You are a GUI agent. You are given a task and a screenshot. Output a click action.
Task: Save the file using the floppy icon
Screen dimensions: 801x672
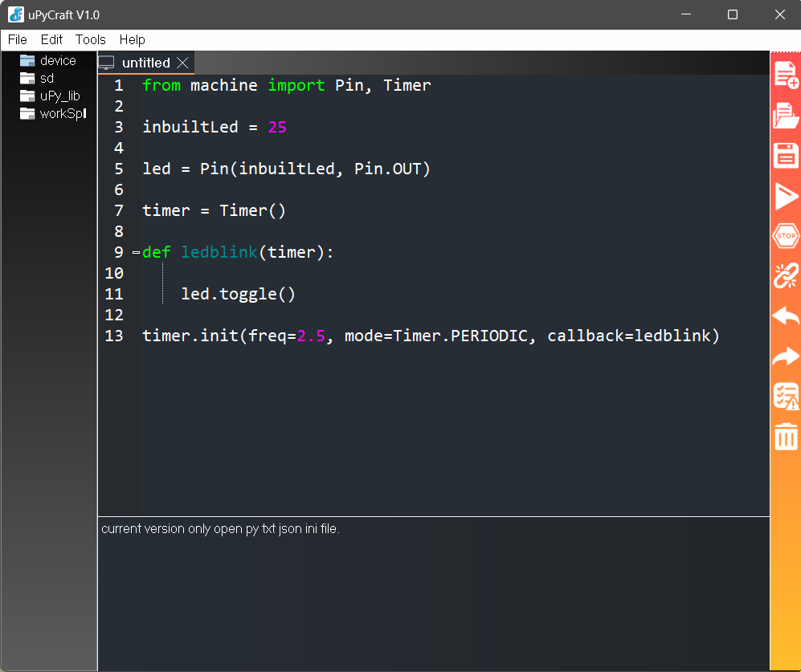pyautogui.click(x=786, y=156)
